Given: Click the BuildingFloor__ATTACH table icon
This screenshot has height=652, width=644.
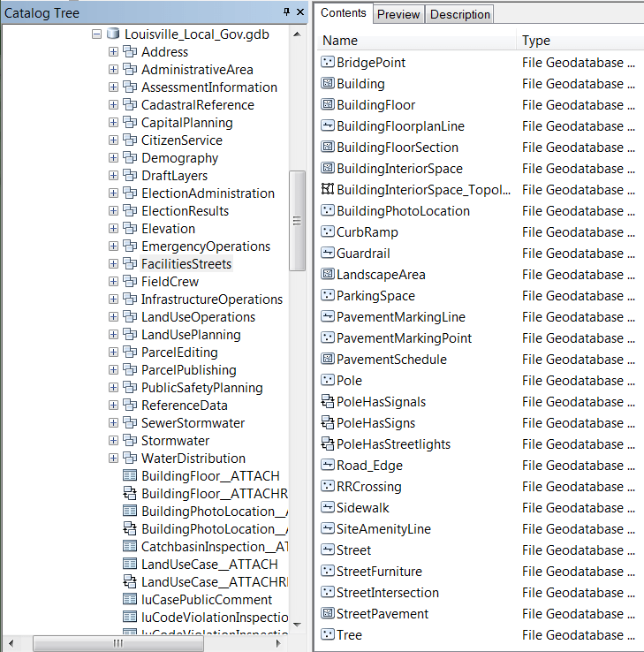Looking at the screenshot, I should coord(130,475).
